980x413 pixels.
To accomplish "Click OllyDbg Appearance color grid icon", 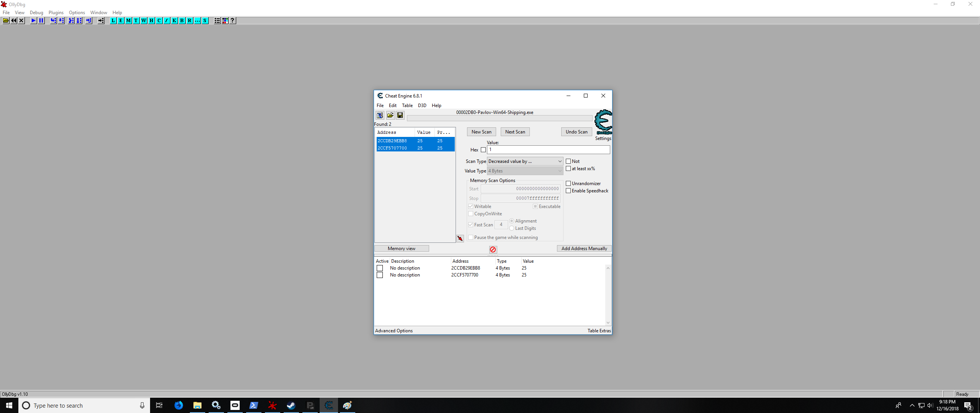I will 225,21.
